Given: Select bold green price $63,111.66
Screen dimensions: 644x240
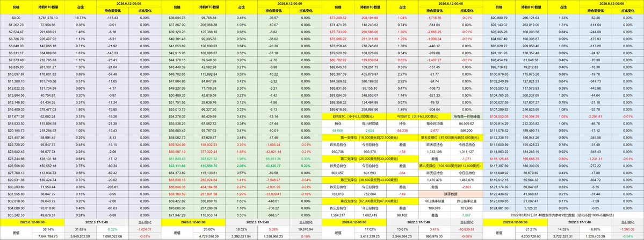Looking at the screenshot, I should pyautogui.click(x=177, y=166).
